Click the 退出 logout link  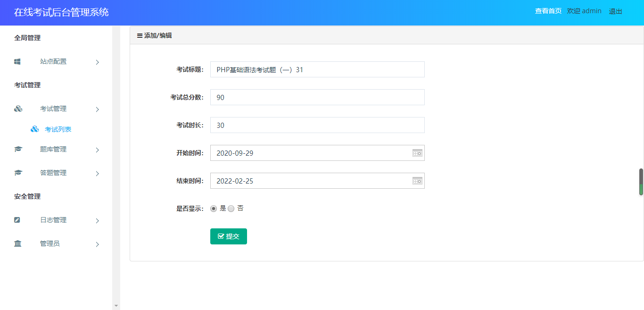615,11
